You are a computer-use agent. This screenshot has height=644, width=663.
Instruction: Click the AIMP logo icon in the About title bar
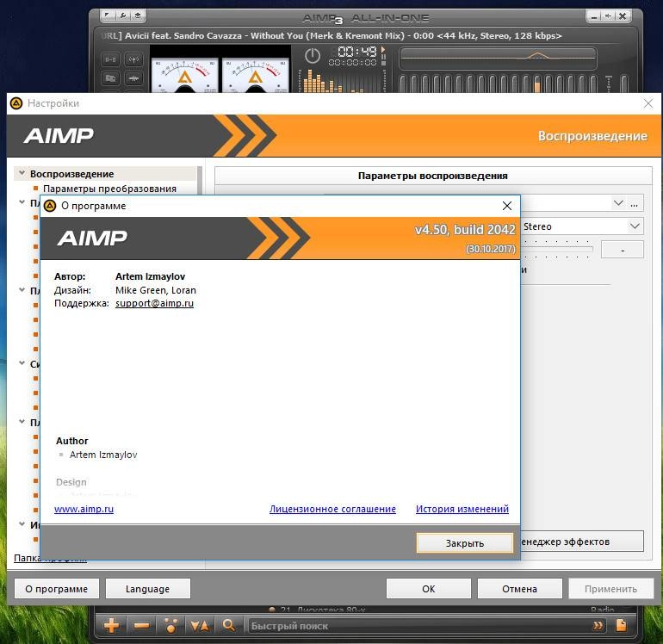(x=50, y=206)
